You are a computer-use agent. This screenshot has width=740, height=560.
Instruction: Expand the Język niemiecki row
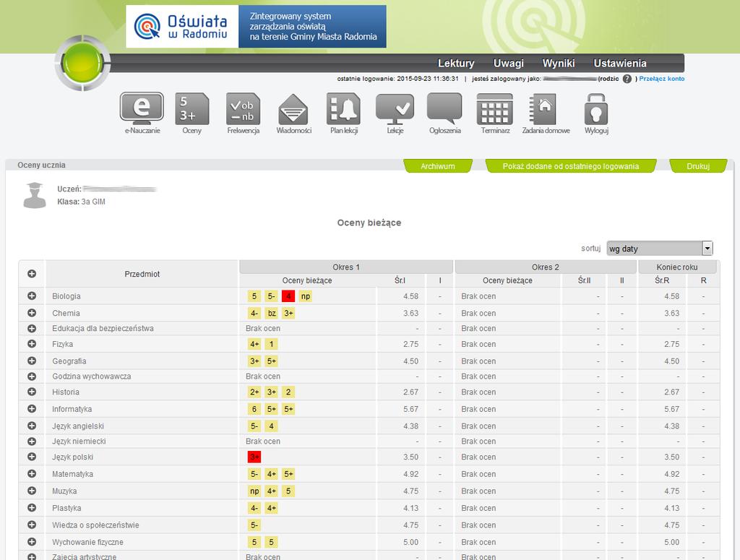pos(32,441)
